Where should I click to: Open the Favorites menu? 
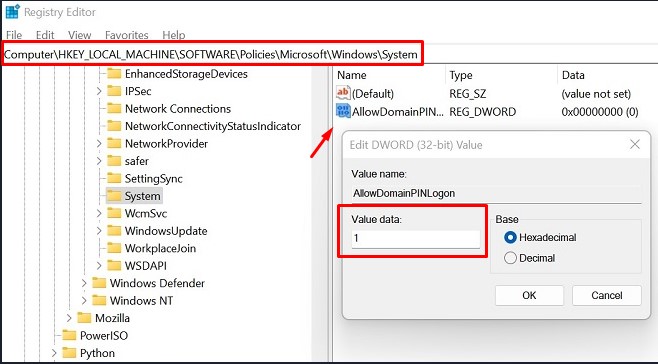pyautogui.click(x=127, y=35)
